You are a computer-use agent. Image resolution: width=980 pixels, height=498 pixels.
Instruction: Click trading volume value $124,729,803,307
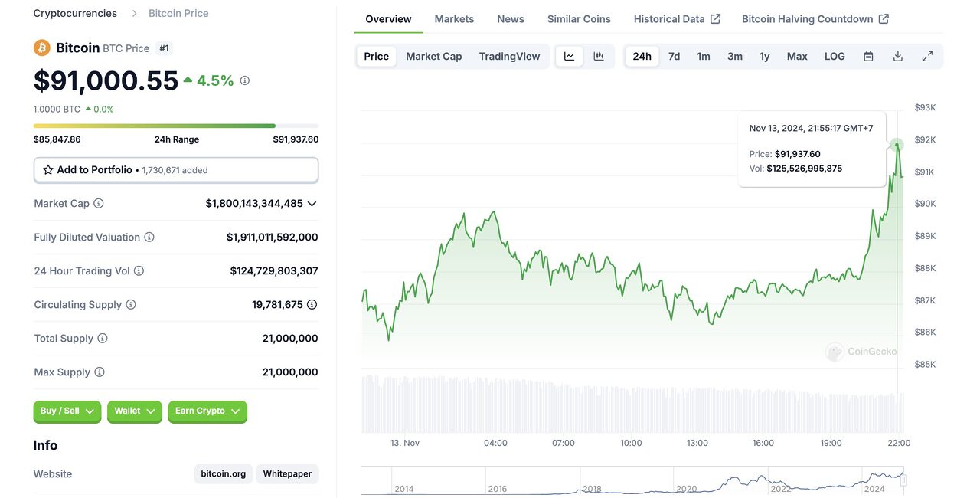(274, 271)
